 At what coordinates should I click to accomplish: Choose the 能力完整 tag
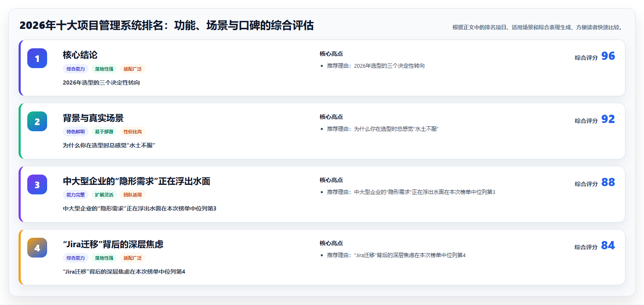(76, 195)
